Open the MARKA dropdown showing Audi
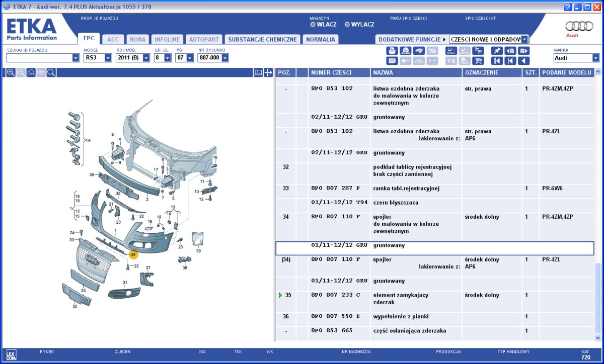604x364 pixels. [596, 58]
